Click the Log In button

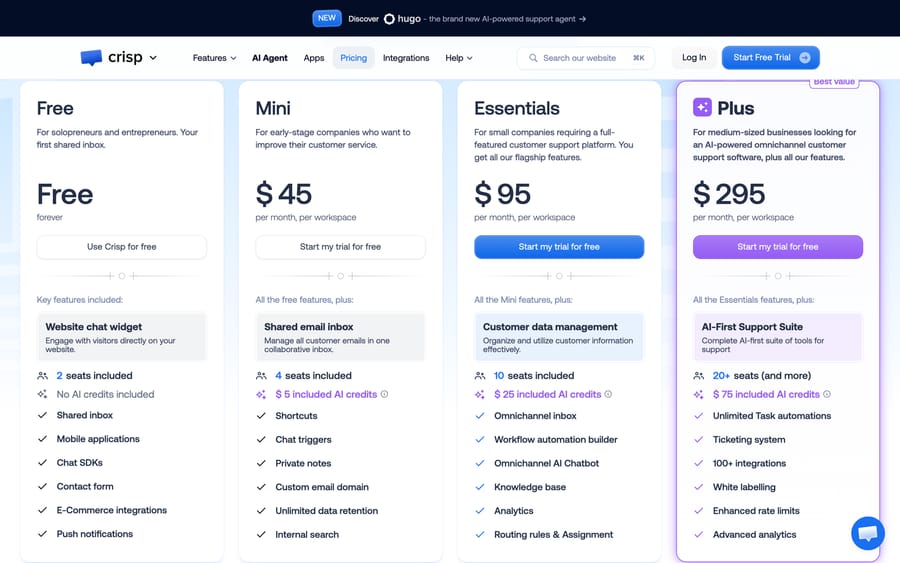pos(694,57)
